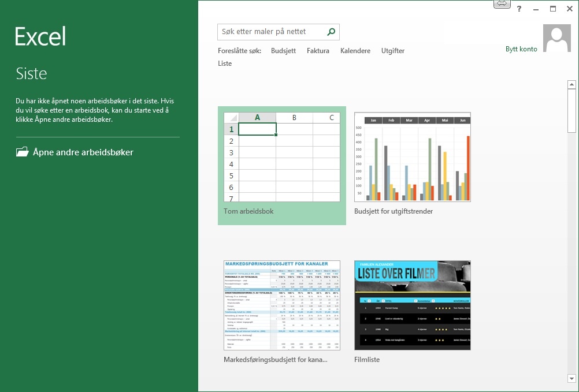Maximize the Excel window
This screenshot has height=392, width=579.
pyautogui.click(x=552, y=9)
